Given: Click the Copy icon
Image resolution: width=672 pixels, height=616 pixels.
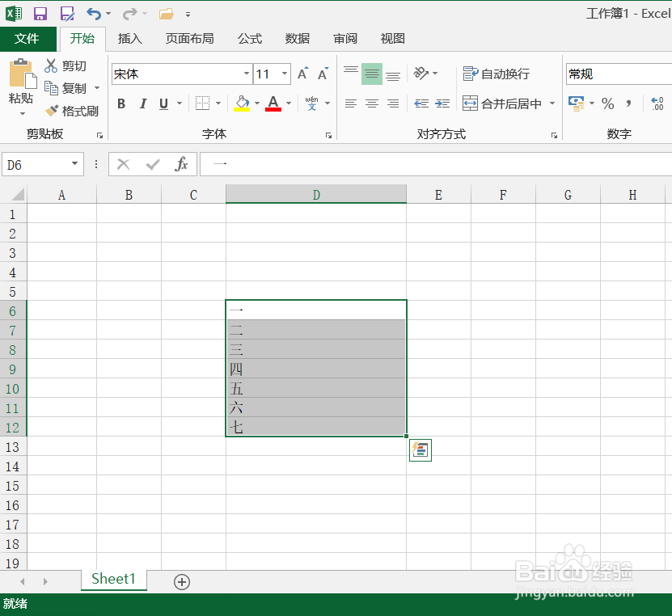Looking at the screenshot, I should 51,88.
